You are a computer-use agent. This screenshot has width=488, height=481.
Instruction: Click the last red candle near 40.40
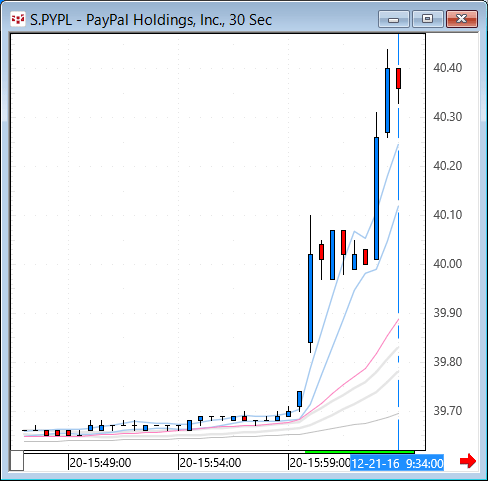(398, 78)
